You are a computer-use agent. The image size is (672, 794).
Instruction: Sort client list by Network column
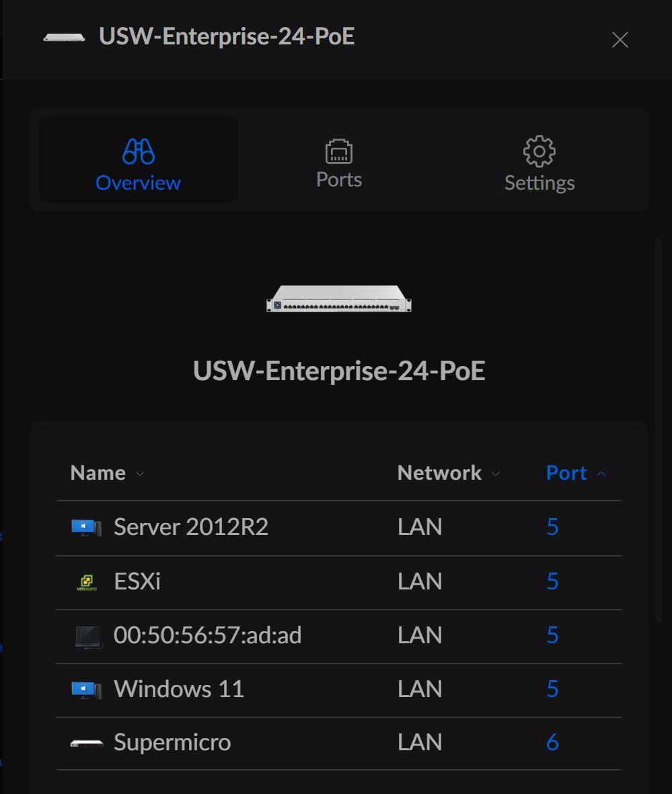pyautogui.click(x=440, y=473)
